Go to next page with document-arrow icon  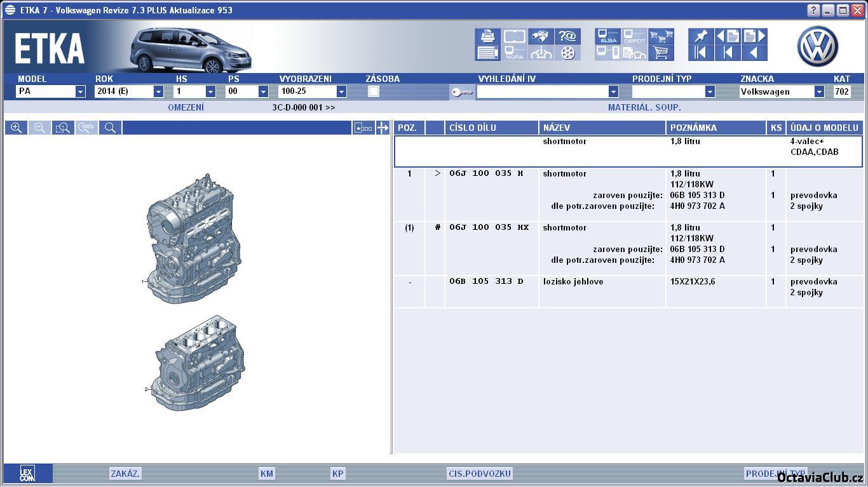coord(754,36)
